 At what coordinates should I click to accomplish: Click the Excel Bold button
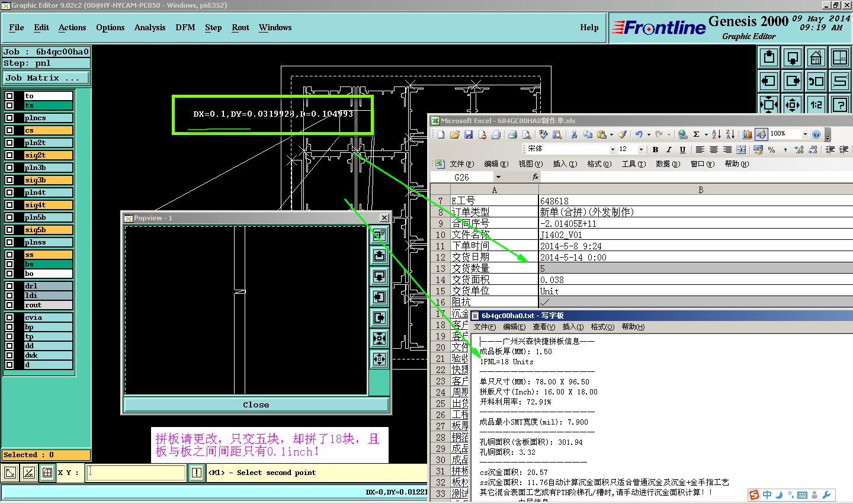coord(655,150)
